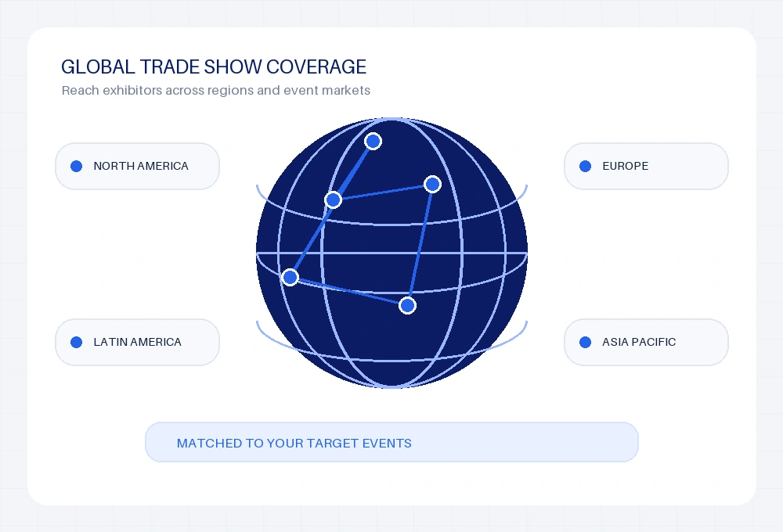Choose the Asia Pacific region pill
Screen dimensions: 783x532
[x=646, y=342]
